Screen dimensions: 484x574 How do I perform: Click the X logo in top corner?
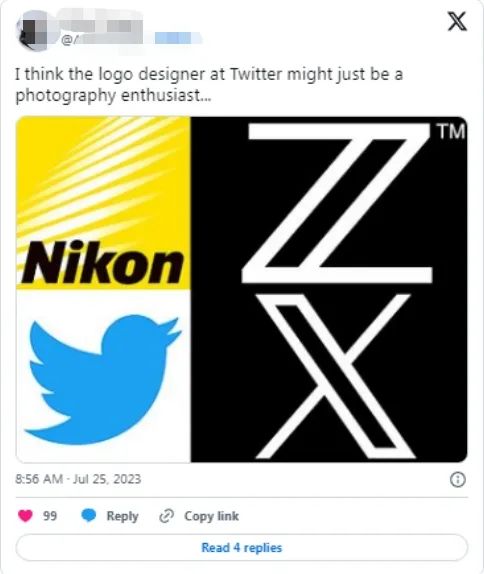pos(457,21)
